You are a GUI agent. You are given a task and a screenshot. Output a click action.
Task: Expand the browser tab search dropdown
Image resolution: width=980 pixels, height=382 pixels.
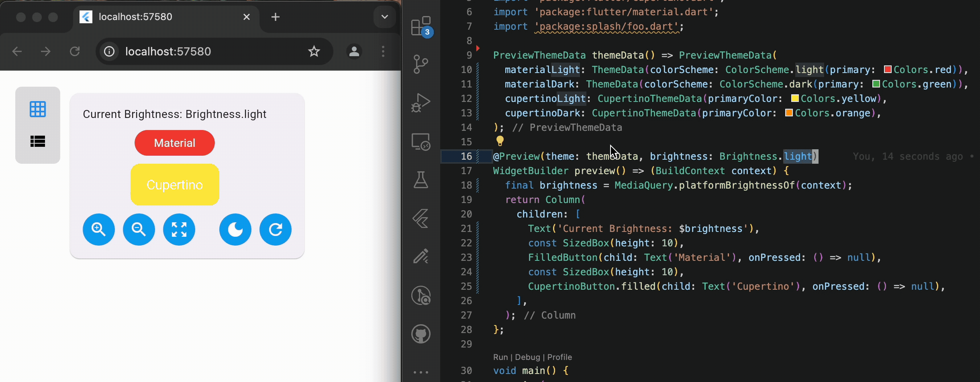click(384, 17)
